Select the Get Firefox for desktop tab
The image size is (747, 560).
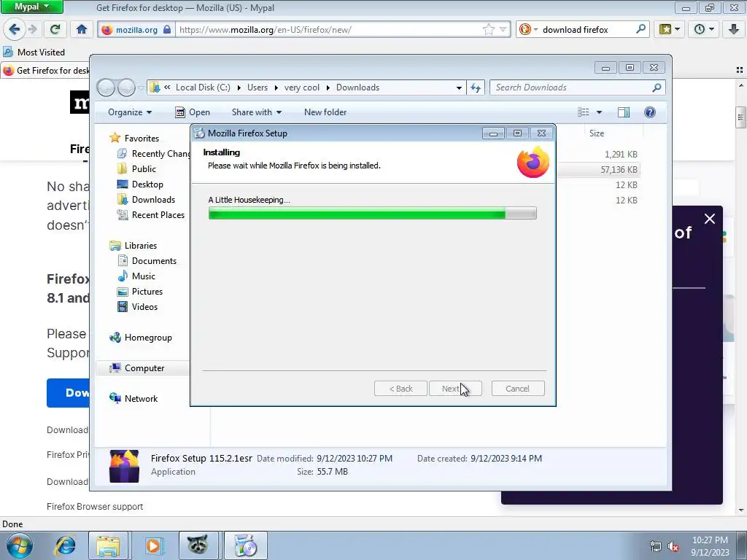[x=46, y=71]
